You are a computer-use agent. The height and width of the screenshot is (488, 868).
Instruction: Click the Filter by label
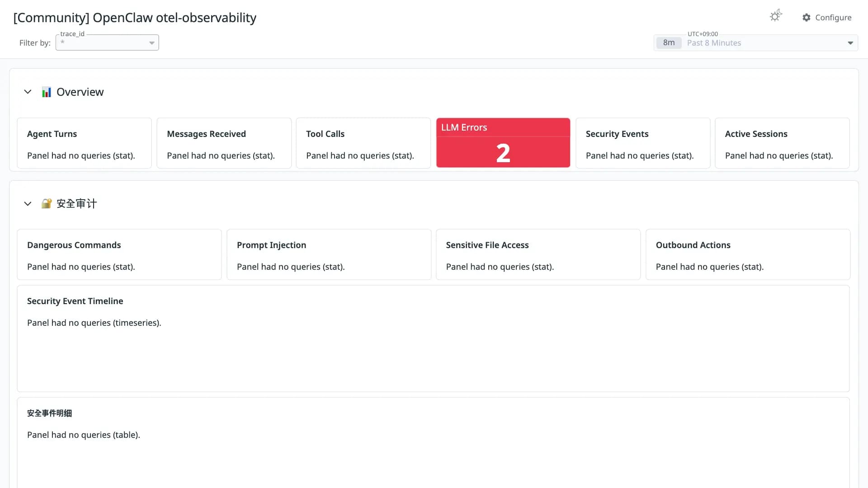tap(35, 43)
